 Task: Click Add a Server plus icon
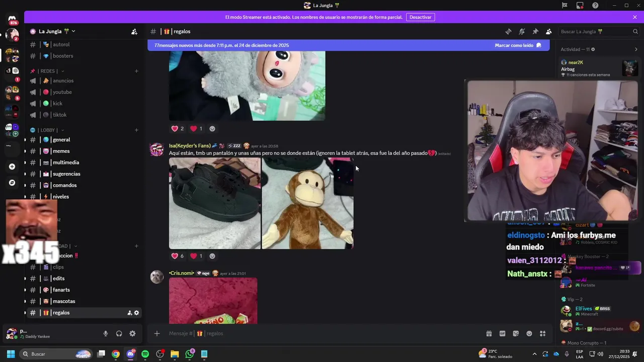12,166
